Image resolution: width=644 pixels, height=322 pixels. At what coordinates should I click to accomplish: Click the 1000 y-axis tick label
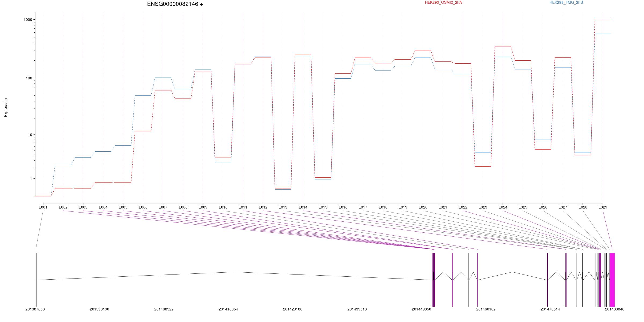(x=28, y=20)
